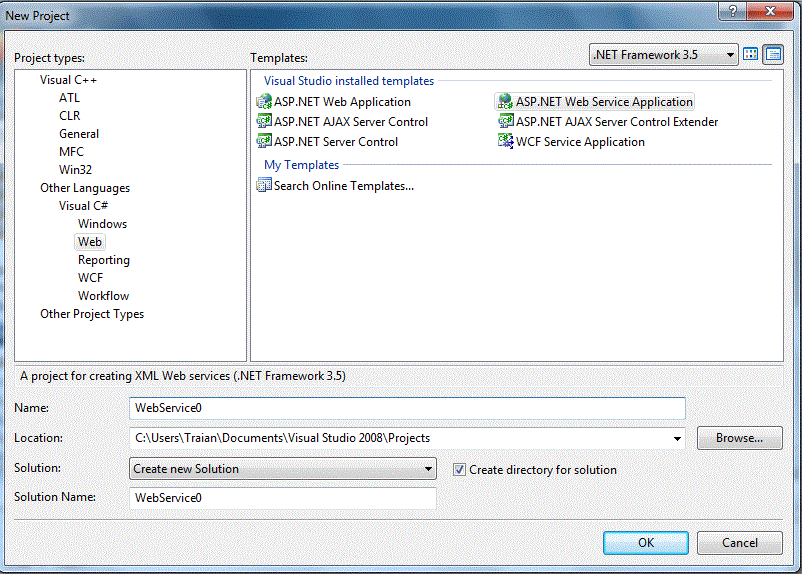Switch templates view to large icons
802x574 pixels.
point(751,54)
